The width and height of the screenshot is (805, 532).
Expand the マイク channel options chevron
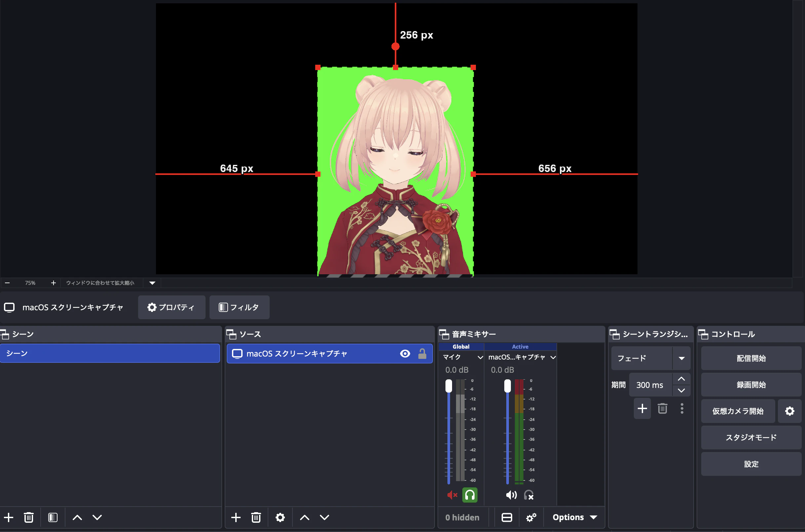coord(480,357)
